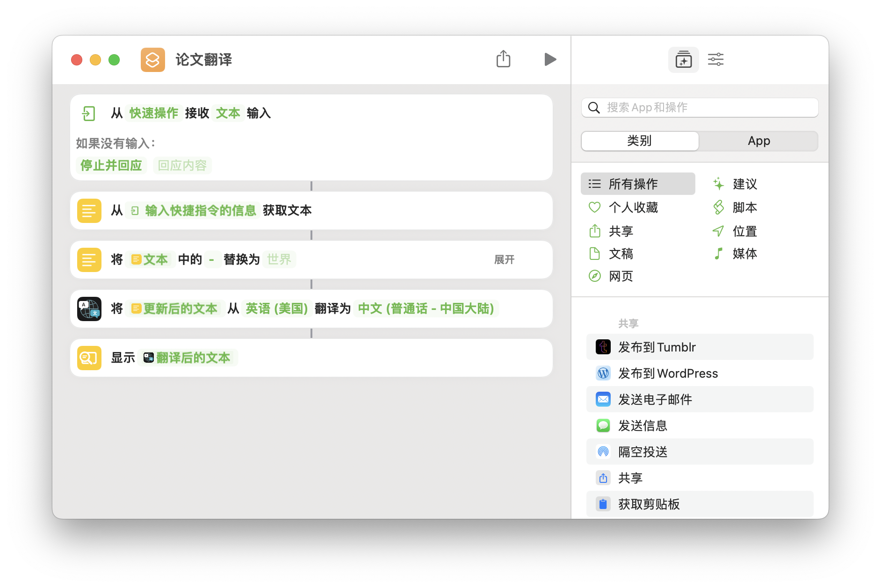
Task: Select 共享 category with share icon
Action: (x=611, y=231)
